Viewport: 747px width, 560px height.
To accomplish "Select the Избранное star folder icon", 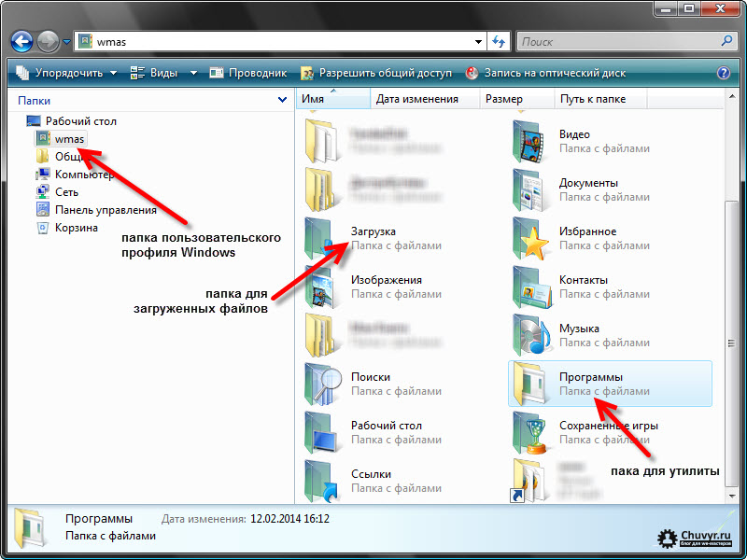I will pyautogui.click(x=530, y=239).
